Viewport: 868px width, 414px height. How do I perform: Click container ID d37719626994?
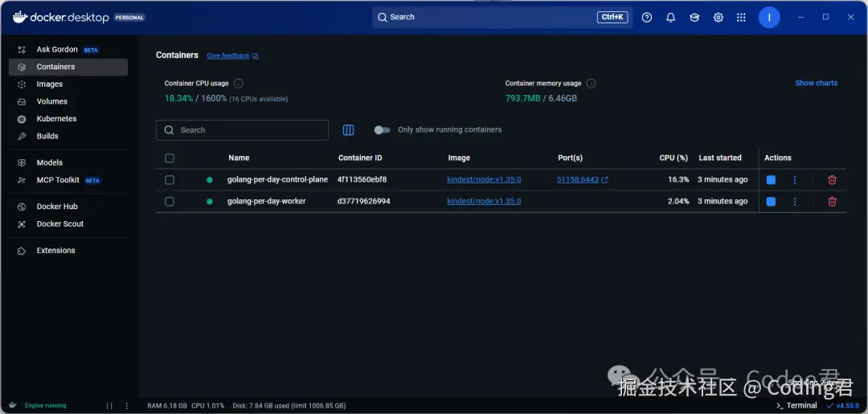tap(364, 201)
